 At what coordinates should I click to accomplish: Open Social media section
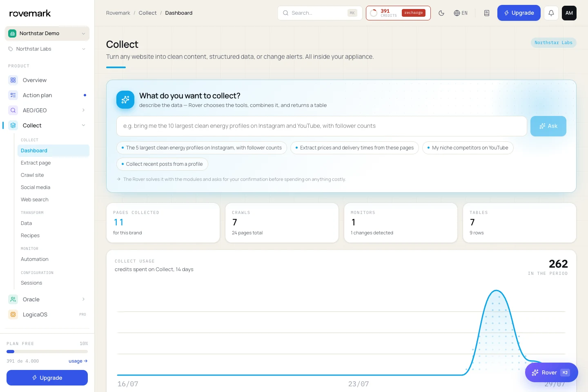[x=53, y=187]
